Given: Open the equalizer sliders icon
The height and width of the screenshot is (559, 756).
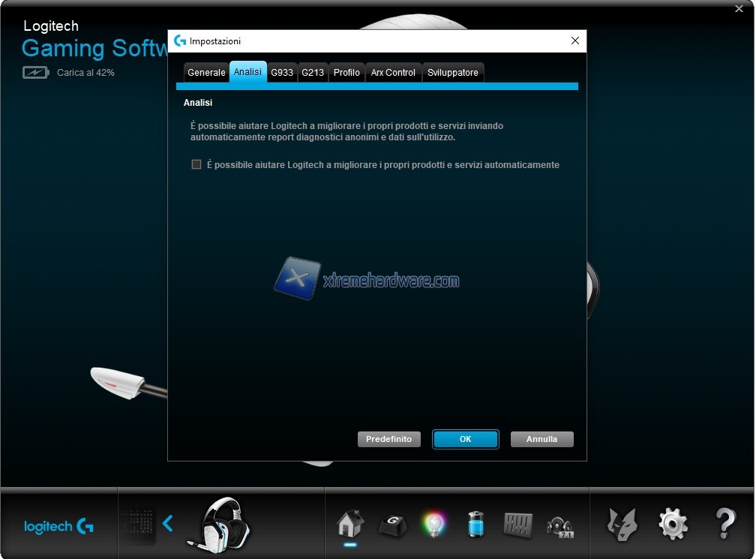Looking at the screenshot, I should [x=517, y=524].
